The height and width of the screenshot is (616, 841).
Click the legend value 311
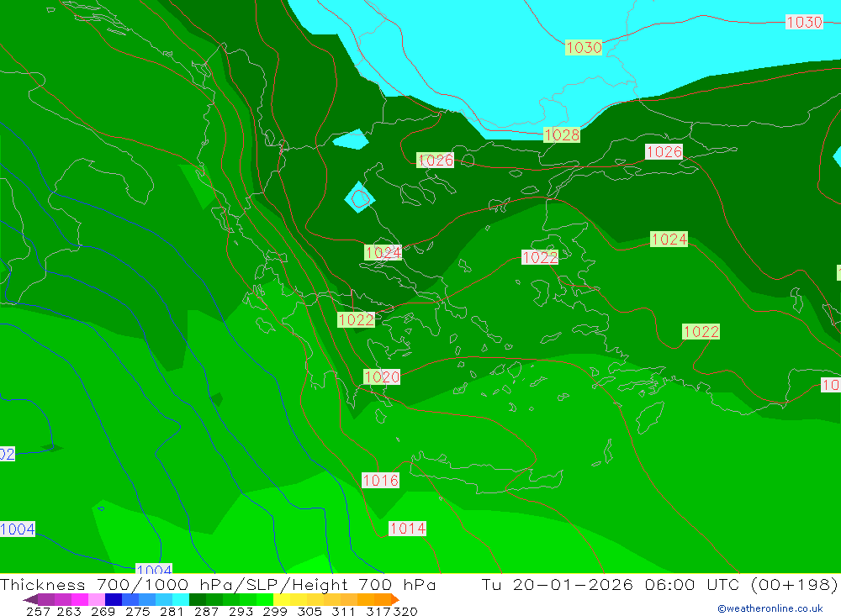point(343,611)
